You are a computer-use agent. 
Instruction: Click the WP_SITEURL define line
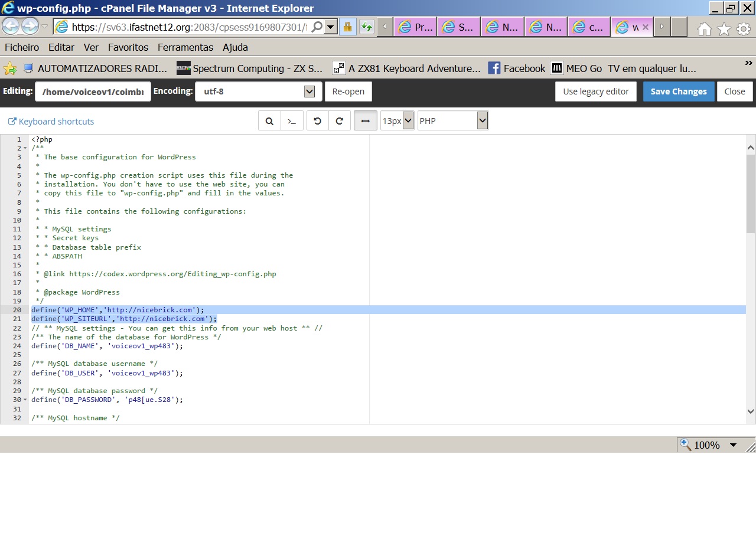coord(124,319)
